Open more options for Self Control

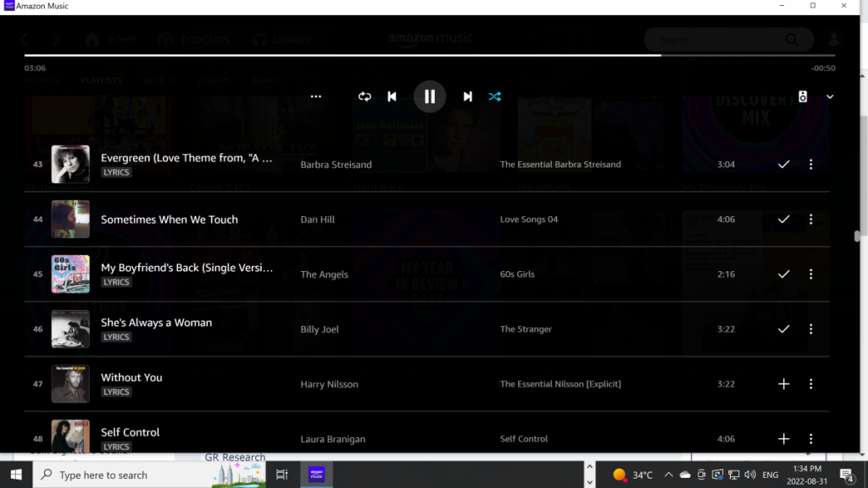[x=811, y=439]
